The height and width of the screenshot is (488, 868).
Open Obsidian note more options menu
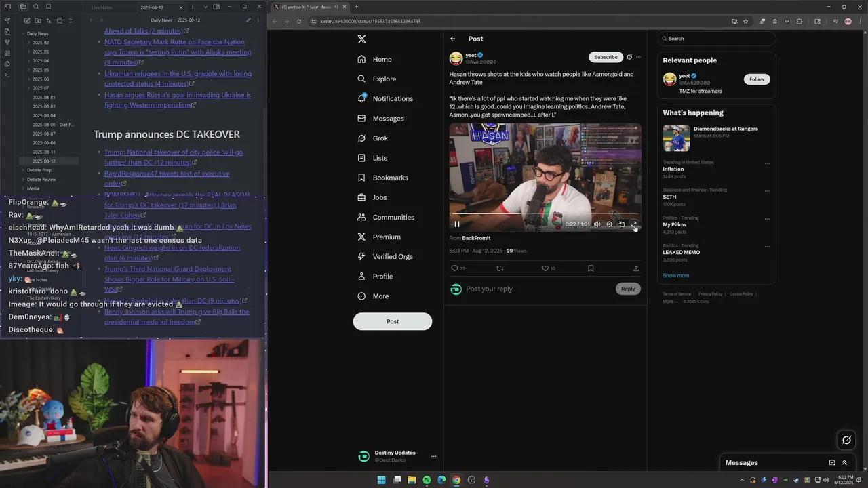(258, 20)
